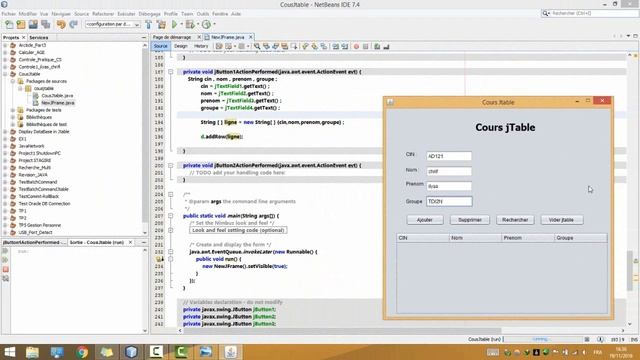Switch to the History view tab
This screenshot has width=640, height=360.
point(200,47)
